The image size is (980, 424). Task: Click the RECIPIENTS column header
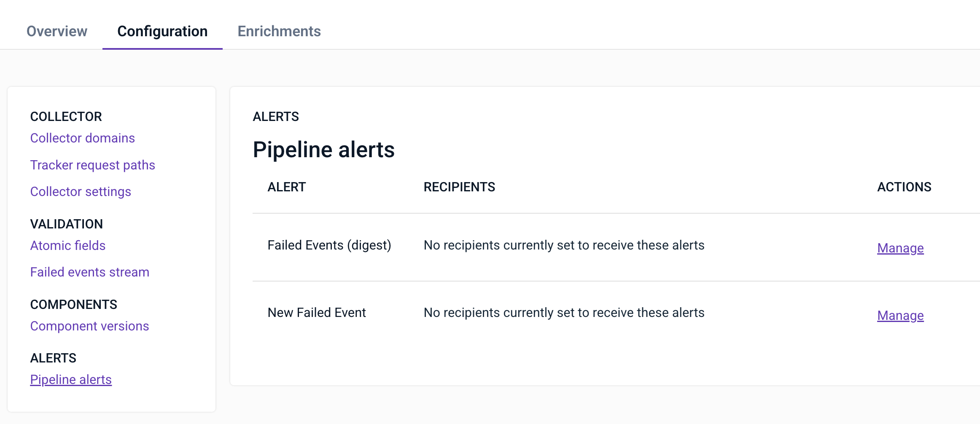point(459,187)
